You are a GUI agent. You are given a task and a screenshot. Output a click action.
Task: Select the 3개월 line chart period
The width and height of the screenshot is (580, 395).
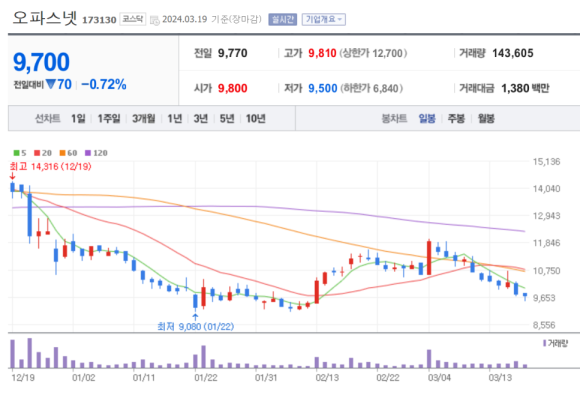[144, 118]
